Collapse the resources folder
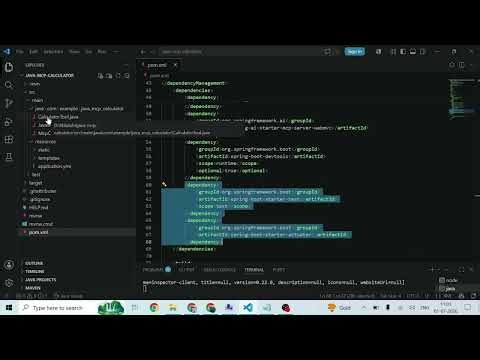 coord(45,142)
